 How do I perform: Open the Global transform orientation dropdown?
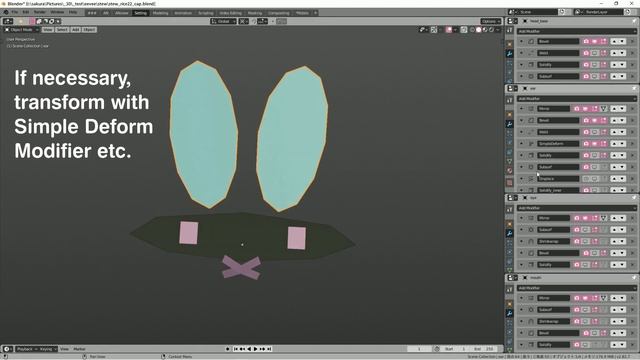223,21
